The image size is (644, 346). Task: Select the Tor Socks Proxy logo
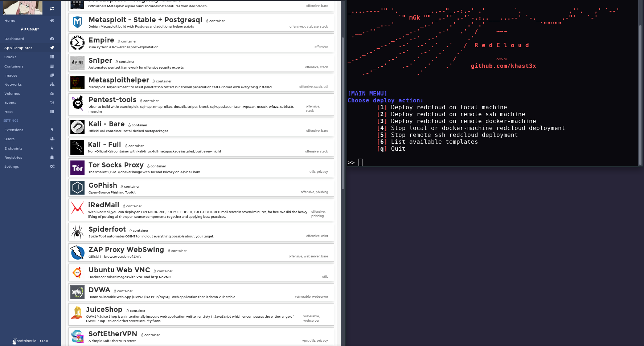[x=77, y=168]
